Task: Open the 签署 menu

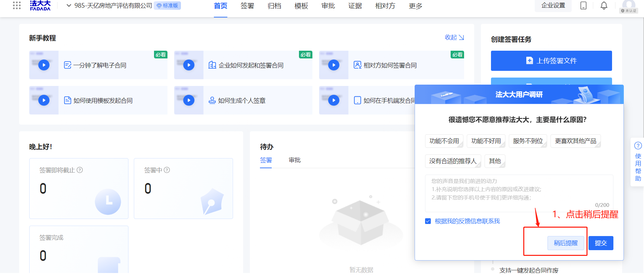Action: click(x=248, y=6)
